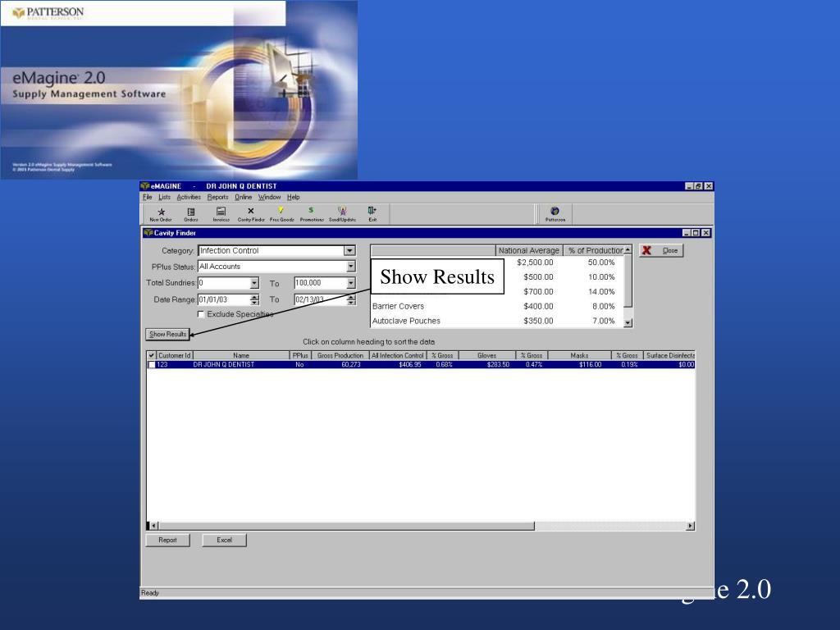Maximize the Cavity Finder child window

(696, 232)
